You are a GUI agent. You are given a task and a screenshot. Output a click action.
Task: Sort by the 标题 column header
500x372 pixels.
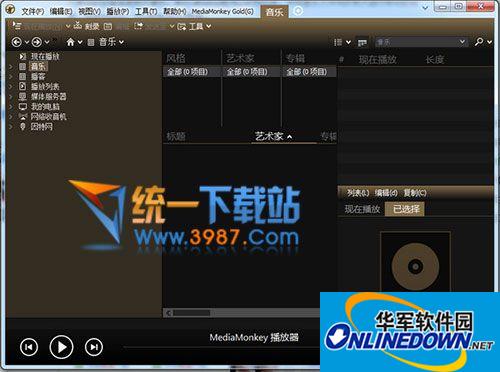176,136
